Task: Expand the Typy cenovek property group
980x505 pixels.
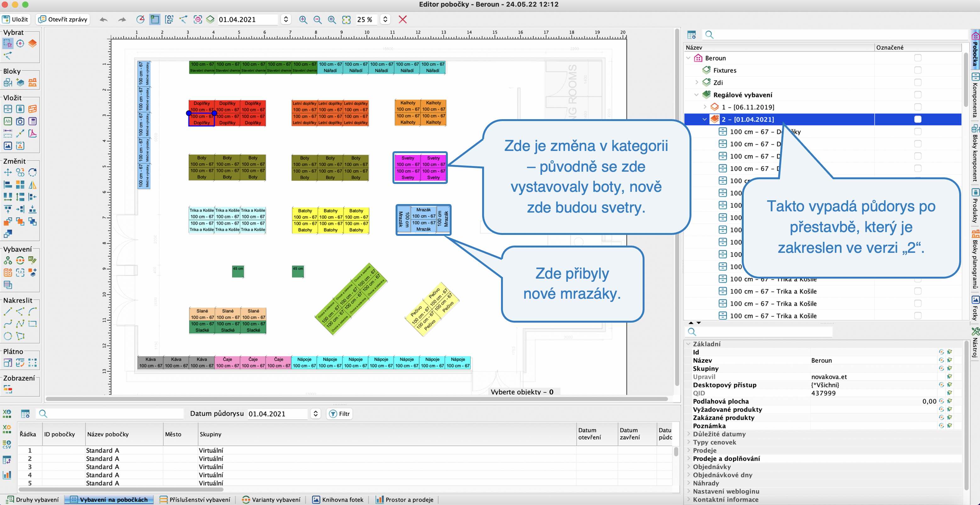Action: coord(689,442)
